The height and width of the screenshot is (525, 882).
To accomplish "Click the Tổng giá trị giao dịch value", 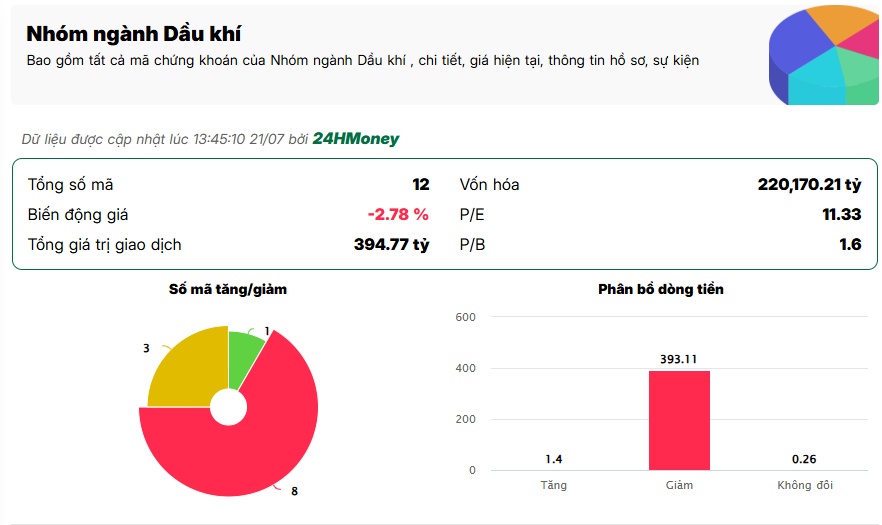I will click(x=392, y=245).
